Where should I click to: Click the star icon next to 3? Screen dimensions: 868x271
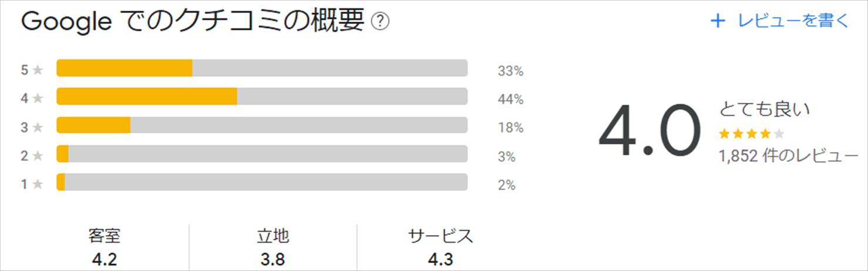pyautogui.click(x=38, y=128)
